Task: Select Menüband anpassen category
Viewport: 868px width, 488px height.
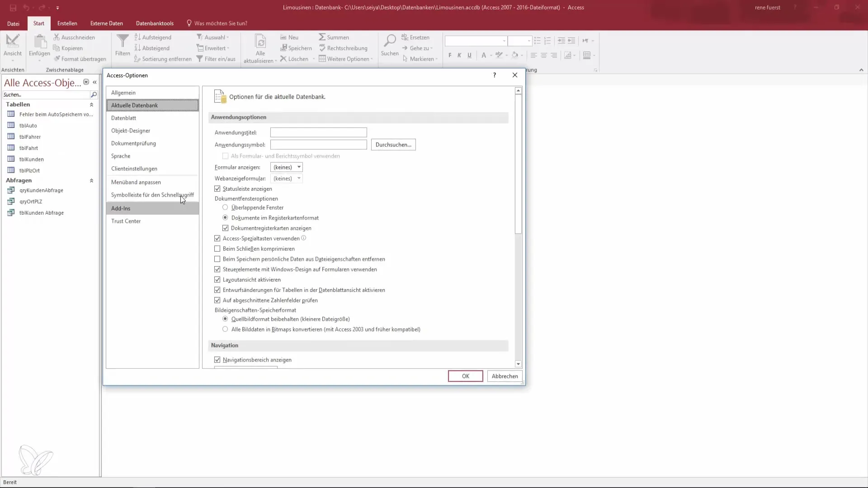Action: tap(152, 182)
